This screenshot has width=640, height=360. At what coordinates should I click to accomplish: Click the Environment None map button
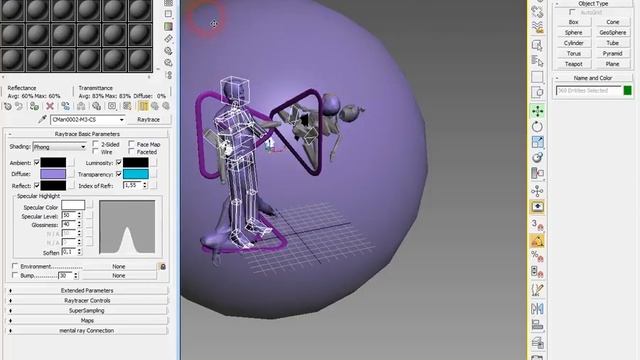[x=119, y=267]
